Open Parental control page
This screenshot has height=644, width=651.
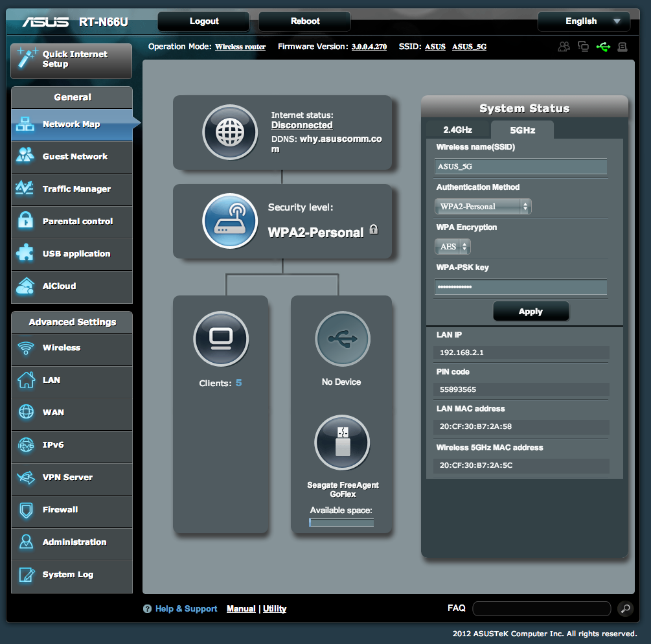click(72, 222)
